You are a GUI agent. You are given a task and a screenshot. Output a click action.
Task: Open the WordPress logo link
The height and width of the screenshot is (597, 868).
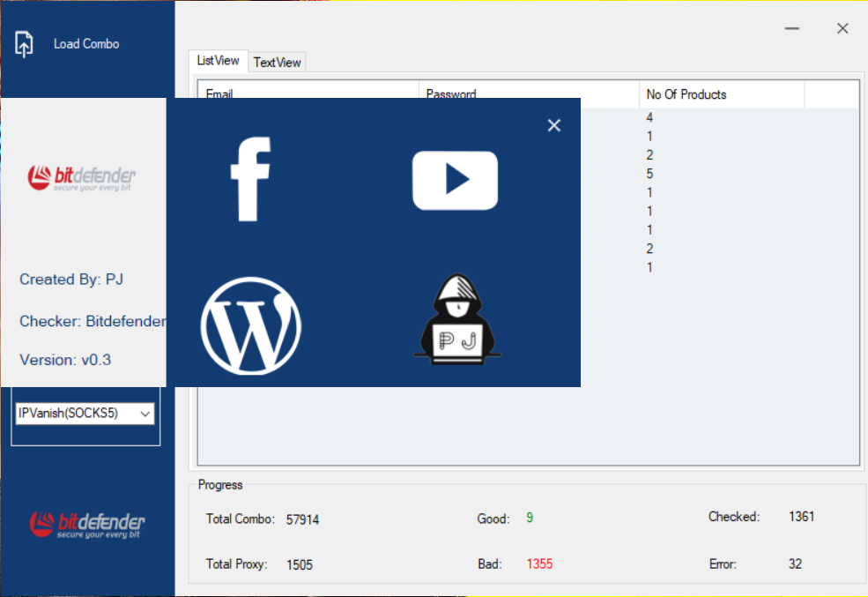(251, 325)
